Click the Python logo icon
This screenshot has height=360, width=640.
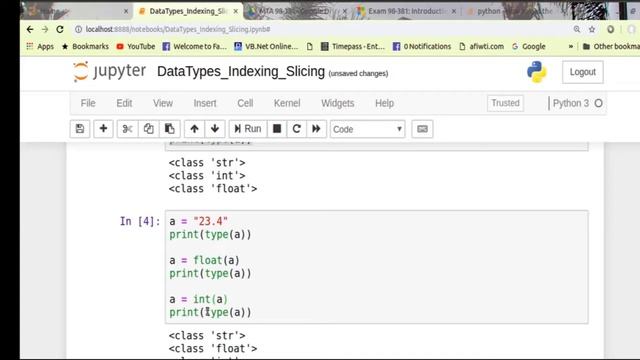(536, 72)
